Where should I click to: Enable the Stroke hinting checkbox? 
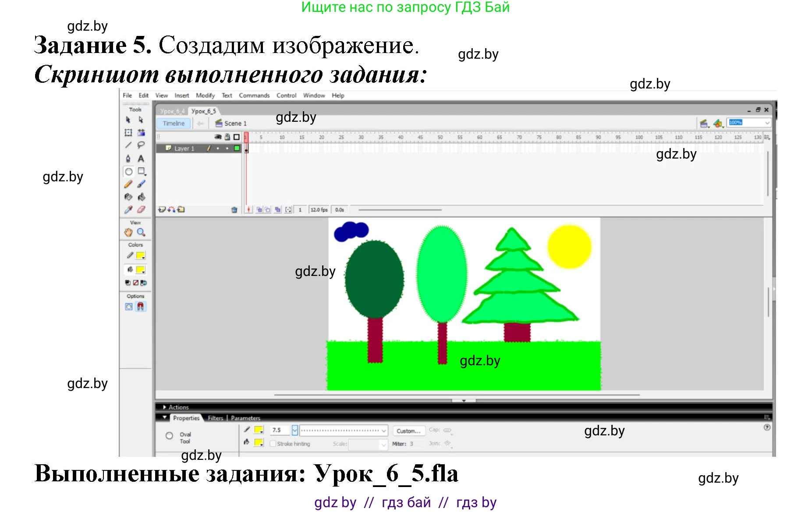point(273,444)
